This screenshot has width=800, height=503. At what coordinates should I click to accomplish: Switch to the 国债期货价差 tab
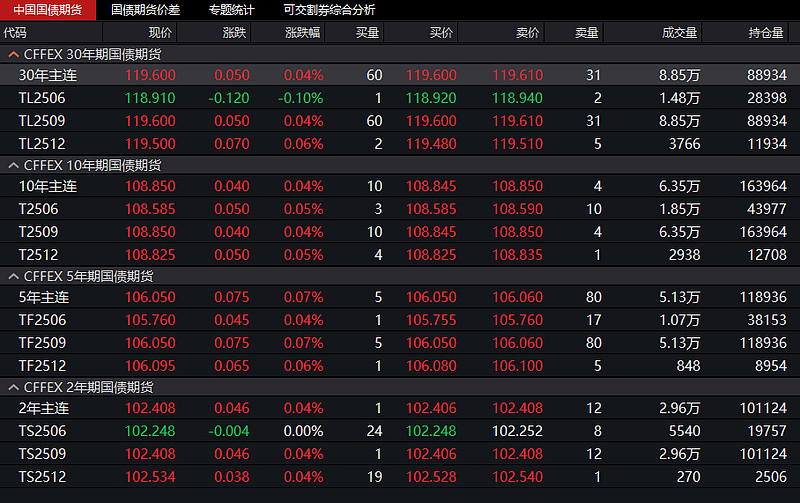pos(145,10)
